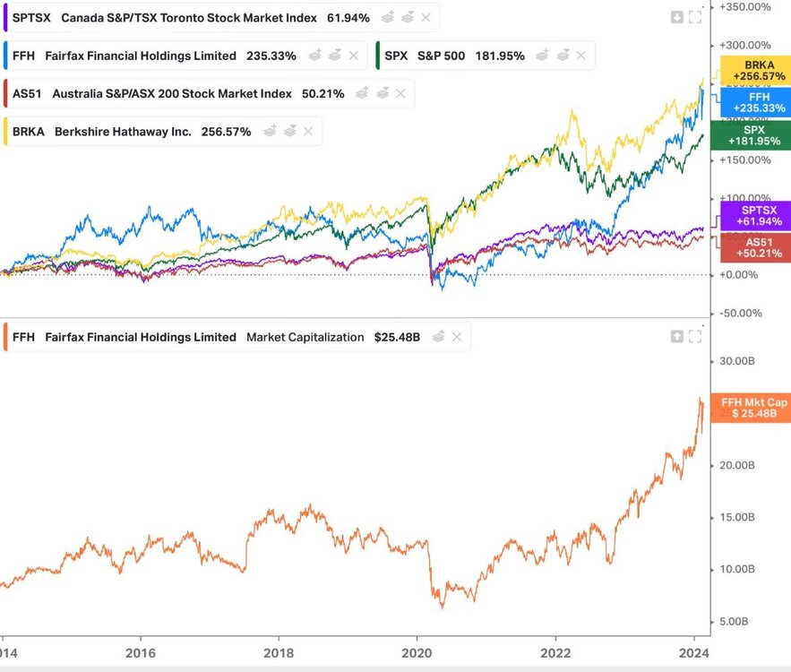
Task: Move the market cap pane up with arrow icon
Action: point(677,337)
